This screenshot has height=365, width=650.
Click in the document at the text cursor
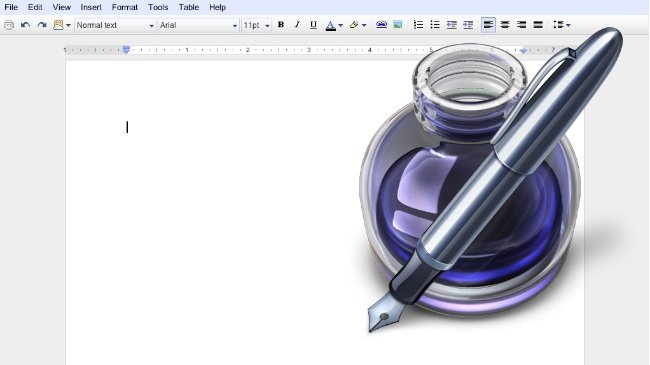tap(127, 127)
